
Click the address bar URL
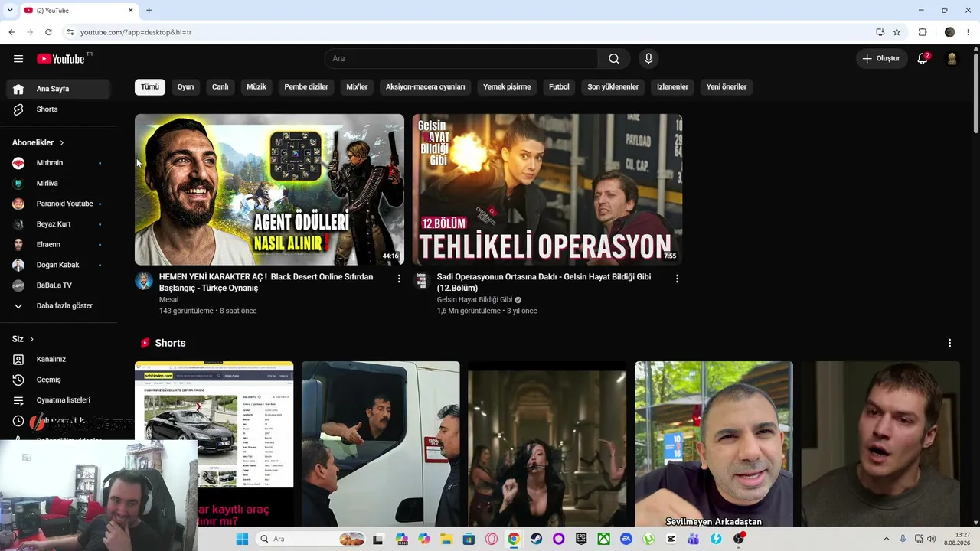point(136,32)
